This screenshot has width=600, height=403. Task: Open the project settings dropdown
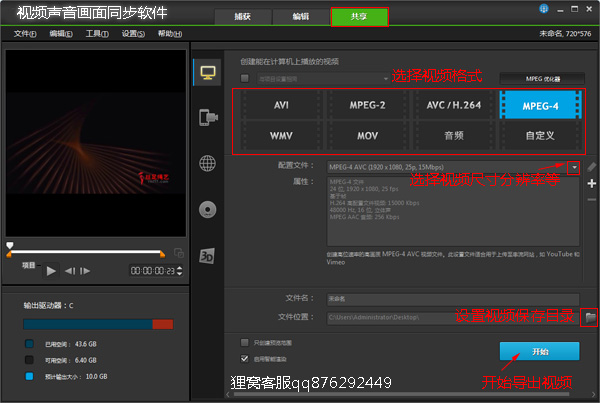click(323, 79)
